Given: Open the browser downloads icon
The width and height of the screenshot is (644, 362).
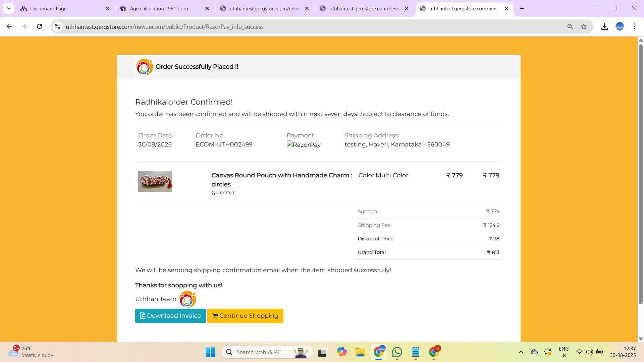Looking at the screenshot, I should 604,26.
